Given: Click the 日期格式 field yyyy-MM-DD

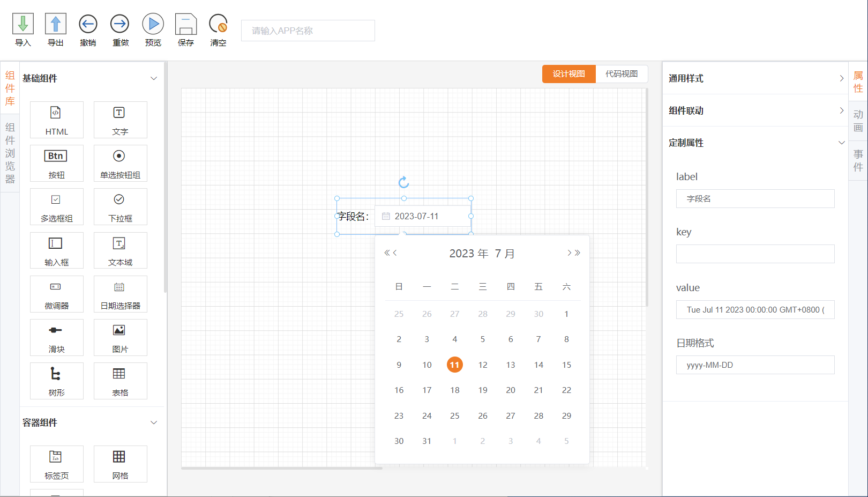Looking at the screenshot, I should coord(755,365).
